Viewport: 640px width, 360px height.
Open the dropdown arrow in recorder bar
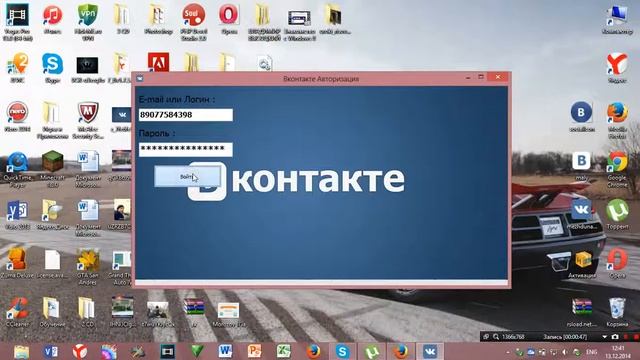604,337
